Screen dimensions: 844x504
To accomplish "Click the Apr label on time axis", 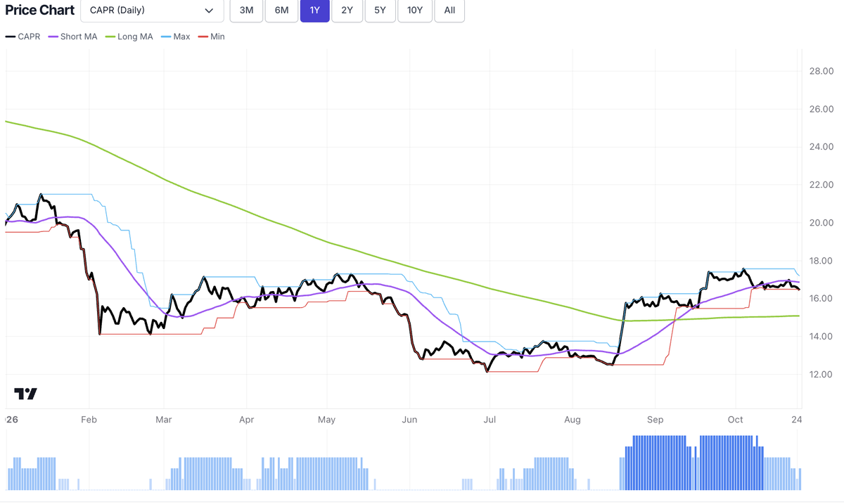I will (x=246, y=420).
